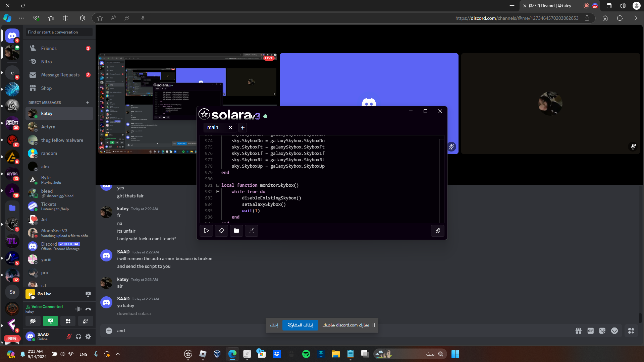The image size is (644, 362).
Task: Close the main tab in Solara
Action: coord(230,127)
